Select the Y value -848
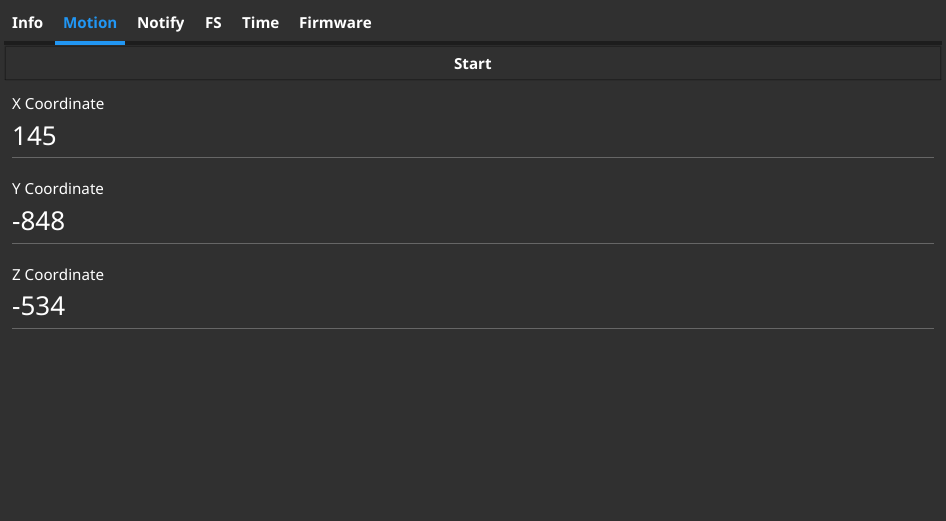The width and height of the screenshot is (946, 521). (38, 221)
